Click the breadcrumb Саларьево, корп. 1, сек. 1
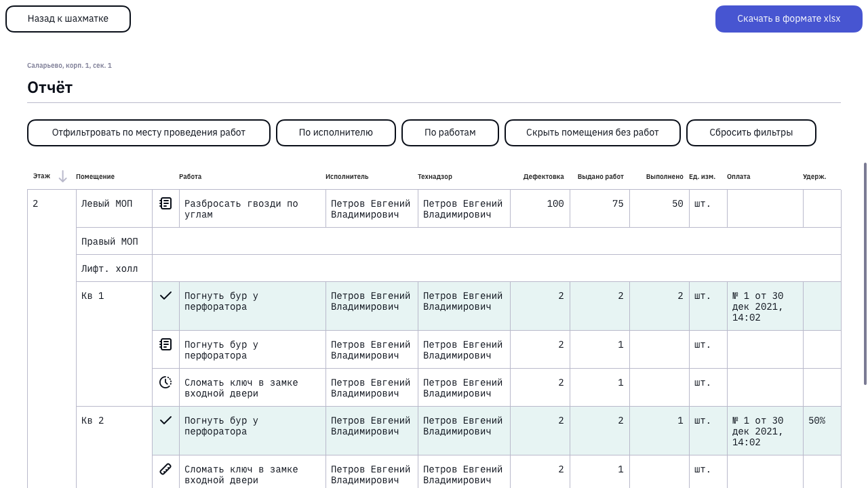Screen dimensions: 868x488 pos(69,66)
